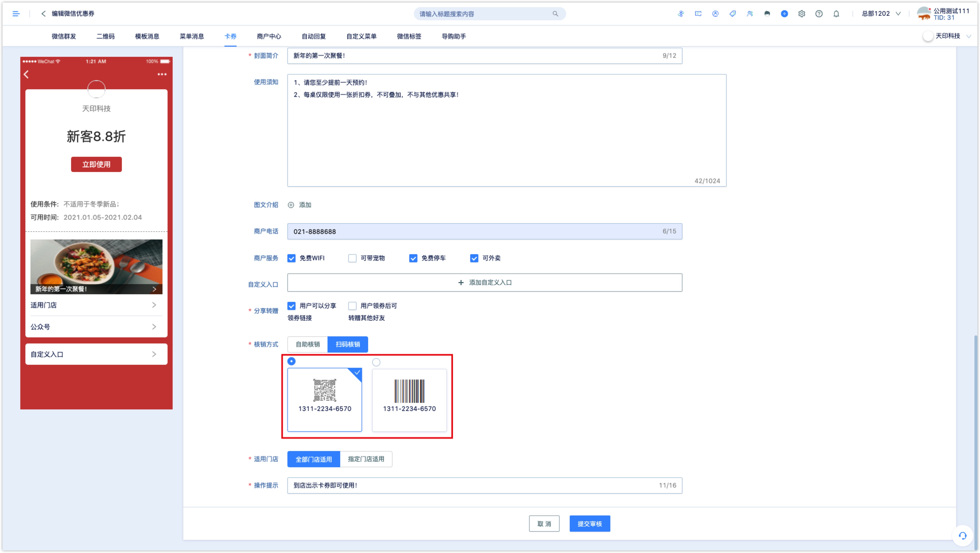Select the QR code image card
Screen dimensions: 980x553
click(324, 400)
